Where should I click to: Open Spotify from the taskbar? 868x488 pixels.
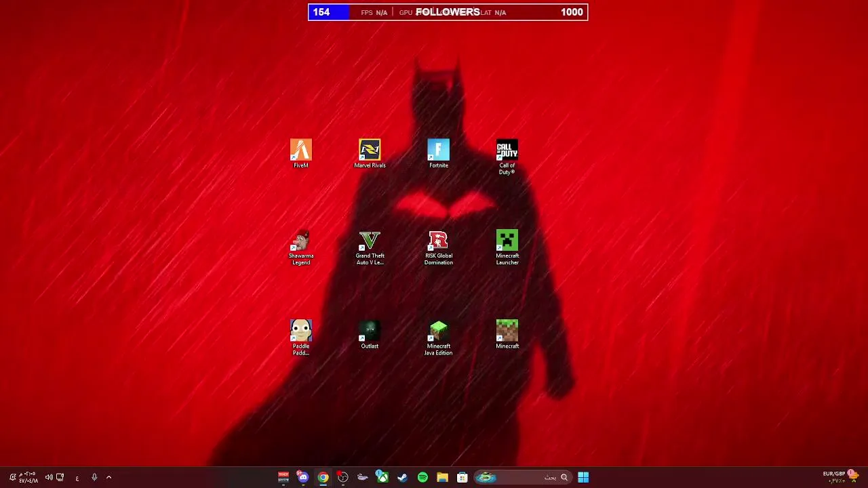(x=422, y=477)
